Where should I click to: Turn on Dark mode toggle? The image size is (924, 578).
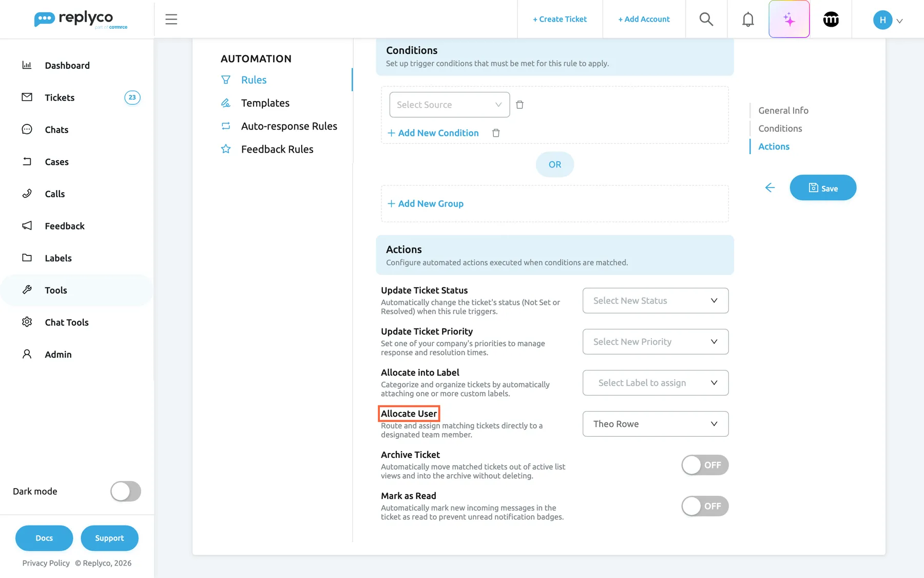click(126, 491)
